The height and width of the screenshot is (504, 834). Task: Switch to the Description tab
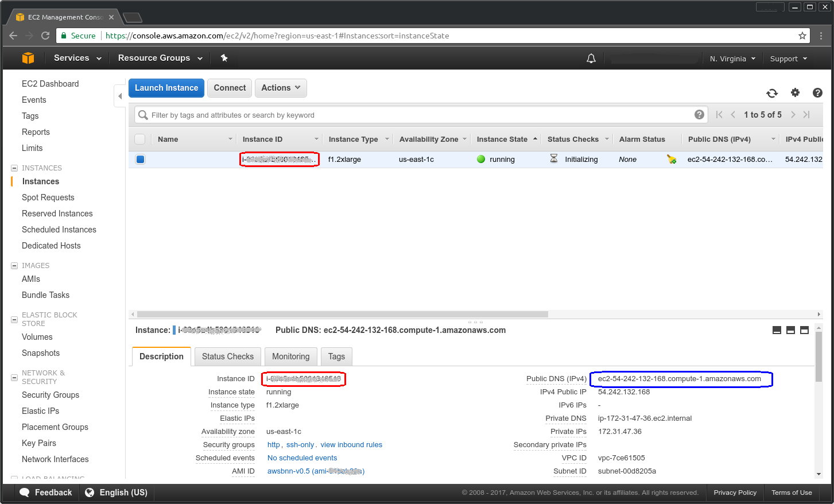click(161, 356)
